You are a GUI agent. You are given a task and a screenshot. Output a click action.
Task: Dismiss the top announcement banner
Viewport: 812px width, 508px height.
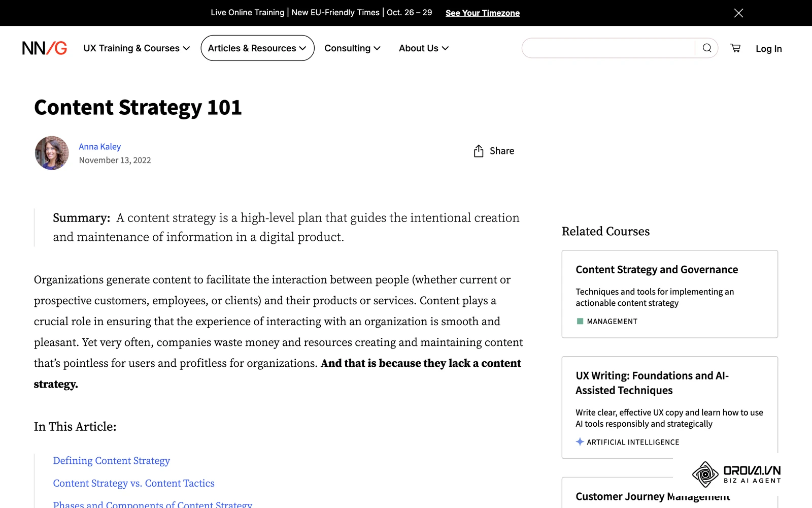pos(738,13)
